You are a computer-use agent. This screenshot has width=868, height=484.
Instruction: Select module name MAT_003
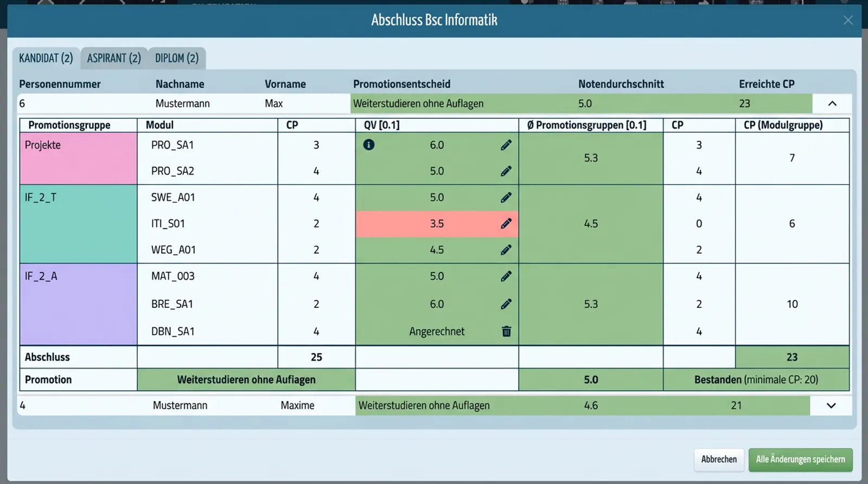point(173,276)
